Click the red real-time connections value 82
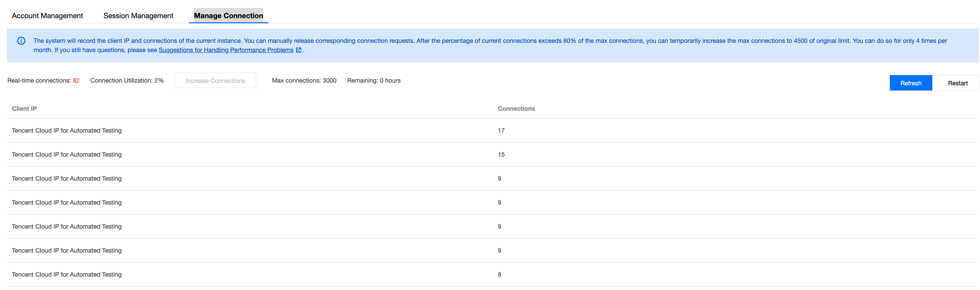The height and width of the screenshot is (290, 980). click(x=76, y=80)
